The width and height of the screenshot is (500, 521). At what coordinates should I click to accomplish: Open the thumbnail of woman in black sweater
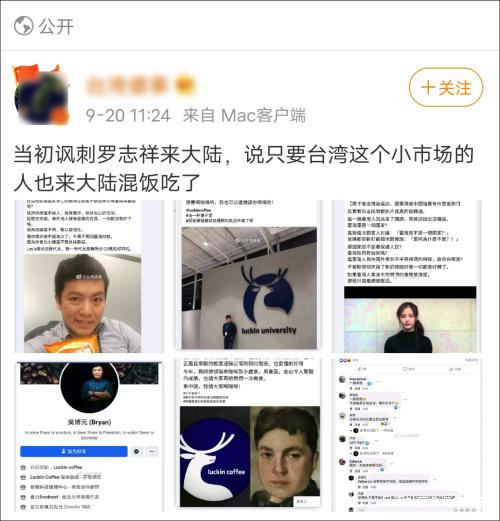pyautogui.click(x=407, y=276)
